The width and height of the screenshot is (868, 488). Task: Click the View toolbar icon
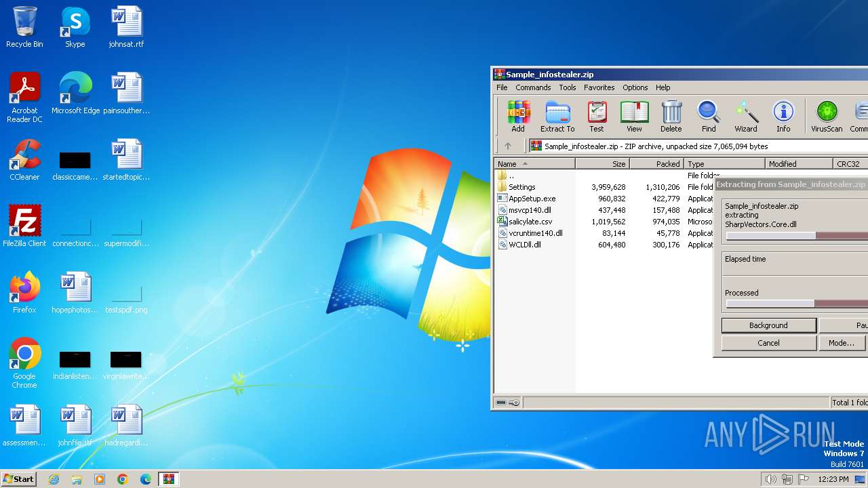click(x=634, y=116)
